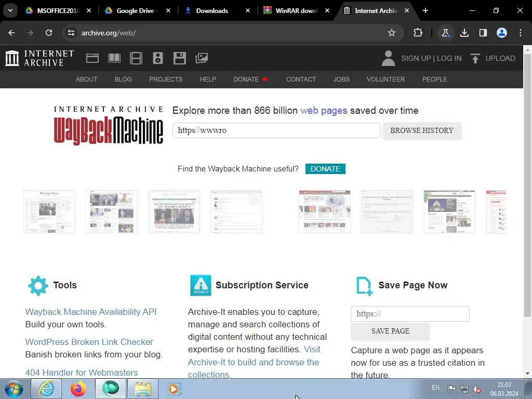Open the DONATE menu item

click(250, 79)
